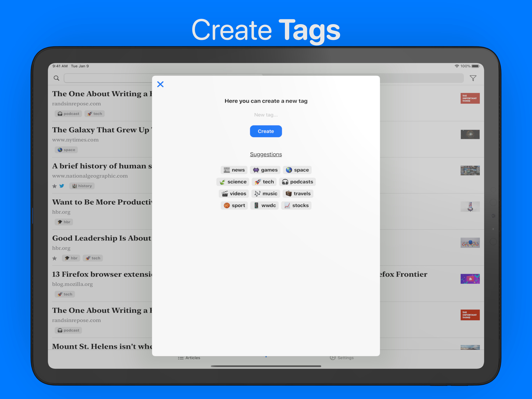Add the sport tag suggestion
532x399 pixels.
point(234,205)
